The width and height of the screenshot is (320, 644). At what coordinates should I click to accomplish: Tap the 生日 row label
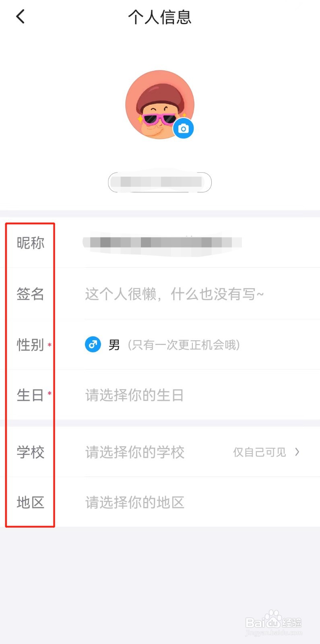30,395
